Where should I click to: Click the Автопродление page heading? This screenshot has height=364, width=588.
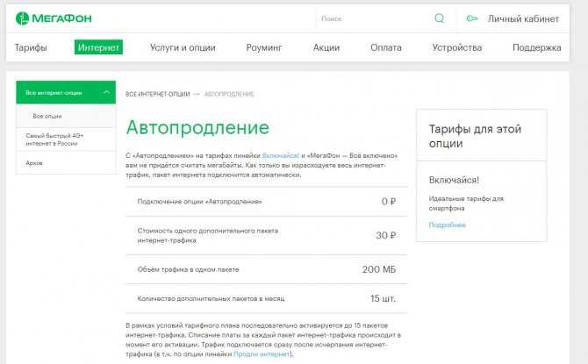(x=197, y=127)
